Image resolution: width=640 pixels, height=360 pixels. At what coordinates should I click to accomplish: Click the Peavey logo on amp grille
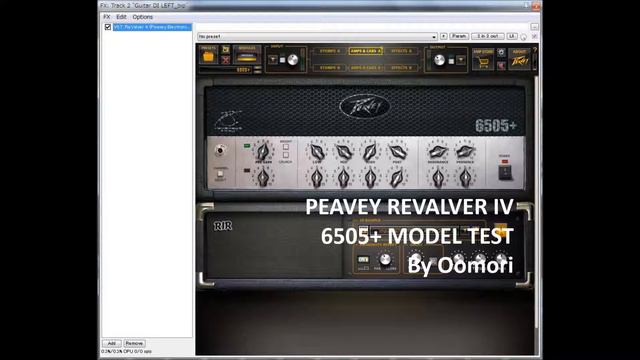click(364, 107)
